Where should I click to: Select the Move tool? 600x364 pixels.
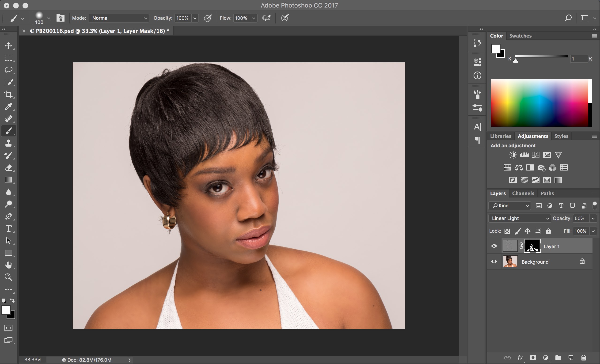pos(9,46)
